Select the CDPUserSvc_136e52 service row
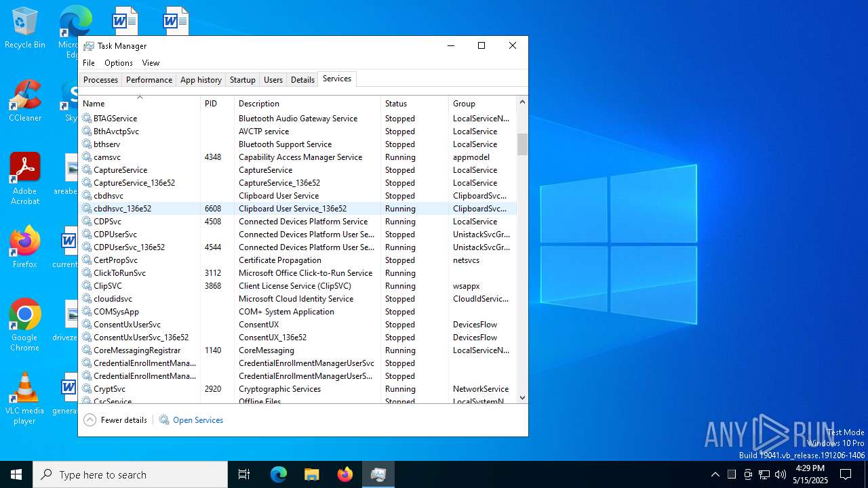The image size is (868, 488). [298, 247]
